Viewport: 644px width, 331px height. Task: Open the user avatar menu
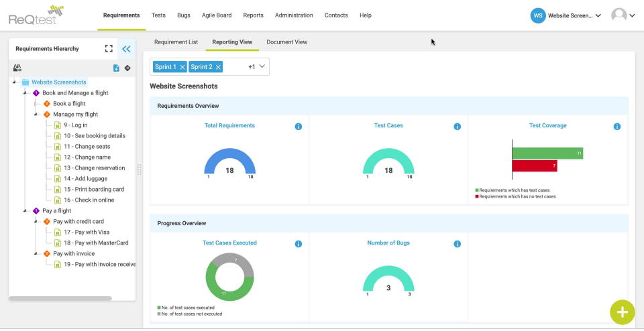(x=623, y=15)
